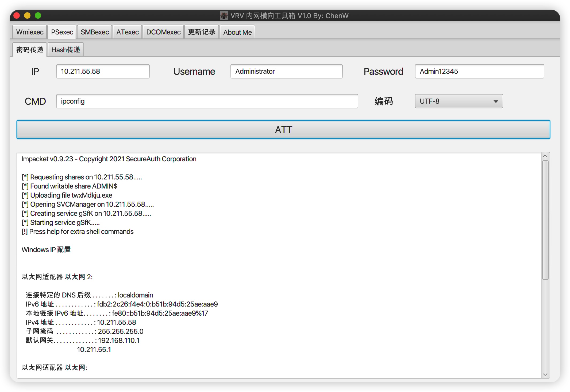Click the green fullscreen window button
Screen dimensions: 570x392
(x=38, y=15)
